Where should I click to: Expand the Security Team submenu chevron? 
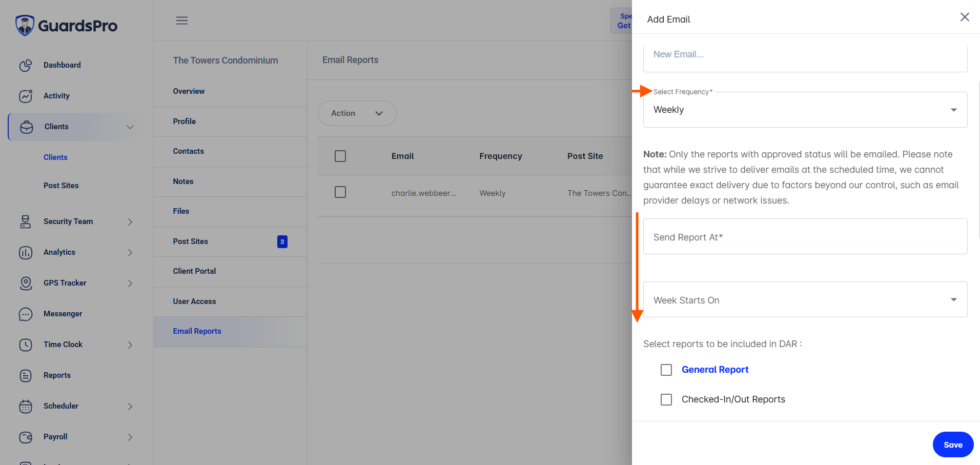pyautogui.click(x=130, y=221)
